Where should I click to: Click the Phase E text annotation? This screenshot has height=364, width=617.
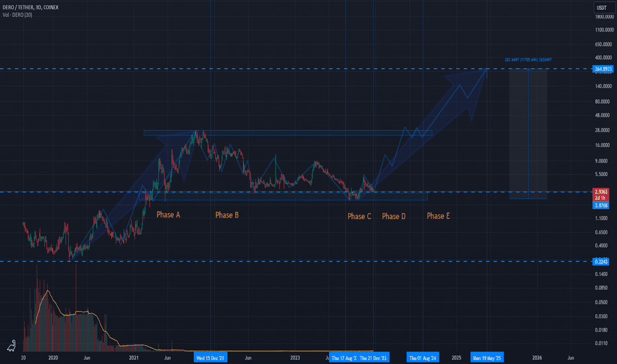click(x=438, y=216)
